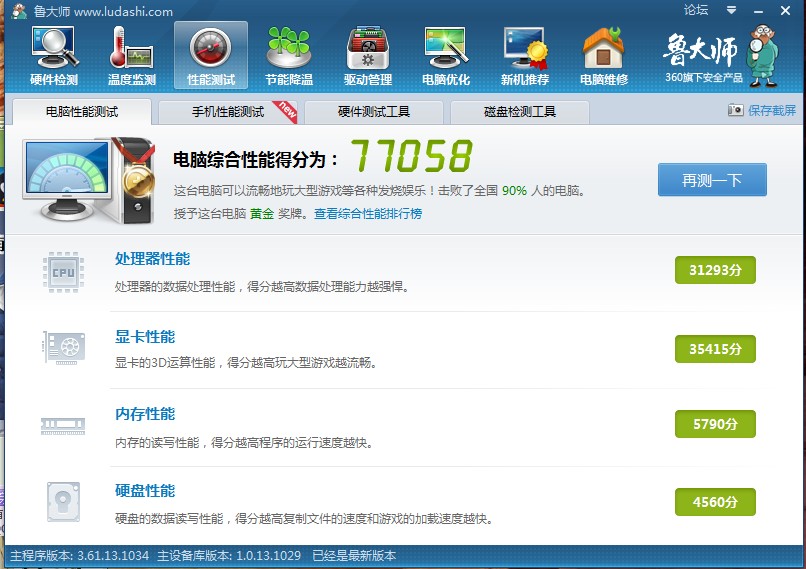Click 主程序版本: 3.61.13.1034 in status bar
806x569 pixels.
pyautogui.click(x=79, y=556)
